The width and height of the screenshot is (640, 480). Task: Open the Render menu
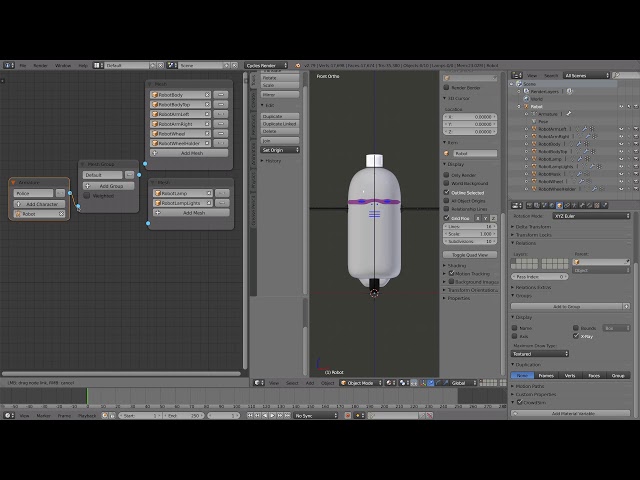coord(40,65)
